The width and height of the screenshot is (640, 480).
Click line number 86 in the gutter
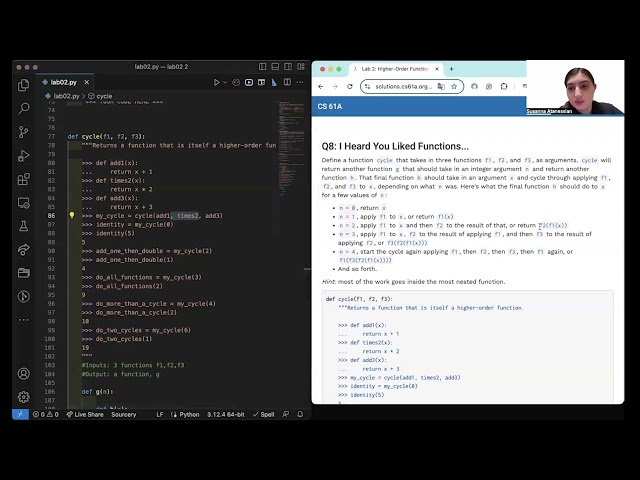51,216
